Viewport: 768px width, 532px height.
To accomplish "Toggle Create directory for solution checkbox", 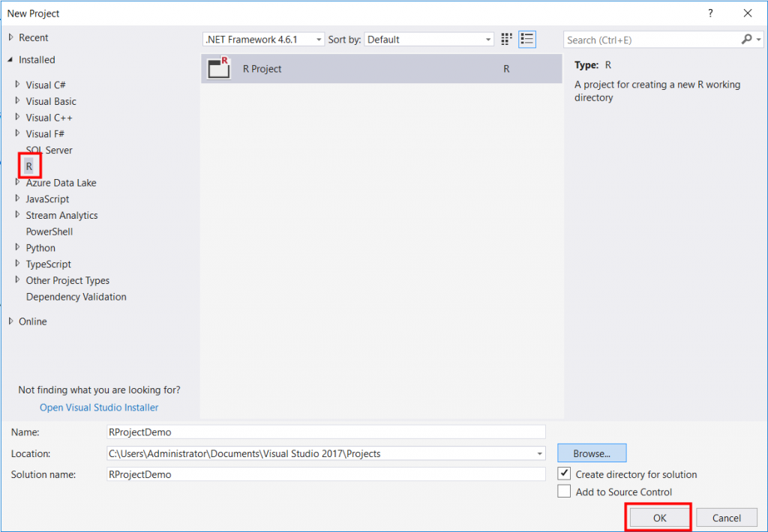I will (564, 474).
